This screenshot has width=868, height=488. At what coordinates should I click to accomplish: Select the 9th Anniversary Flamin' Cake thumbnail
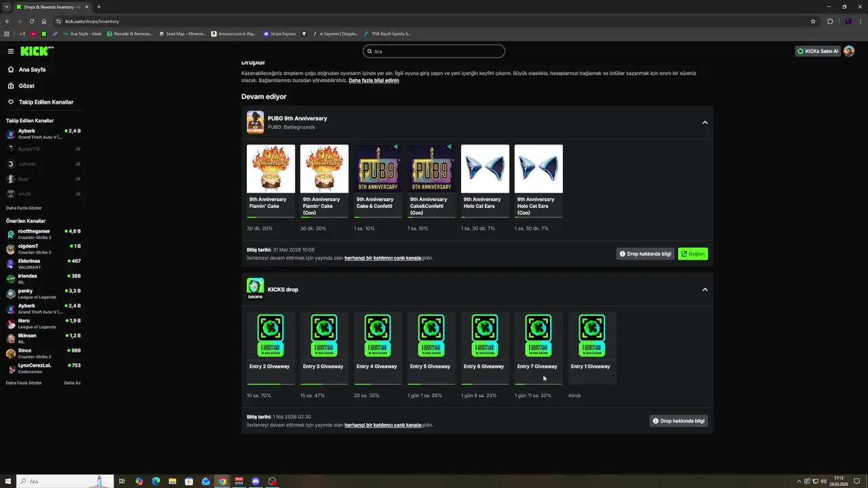(271, 169)
